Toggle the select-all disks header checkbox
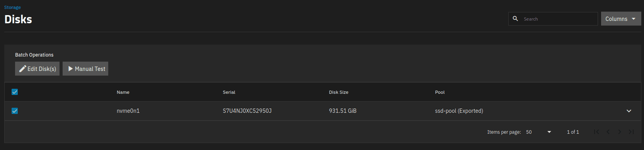Image resolution: width=644 pixels, height=150 pixels. click(x=15, y=92)
